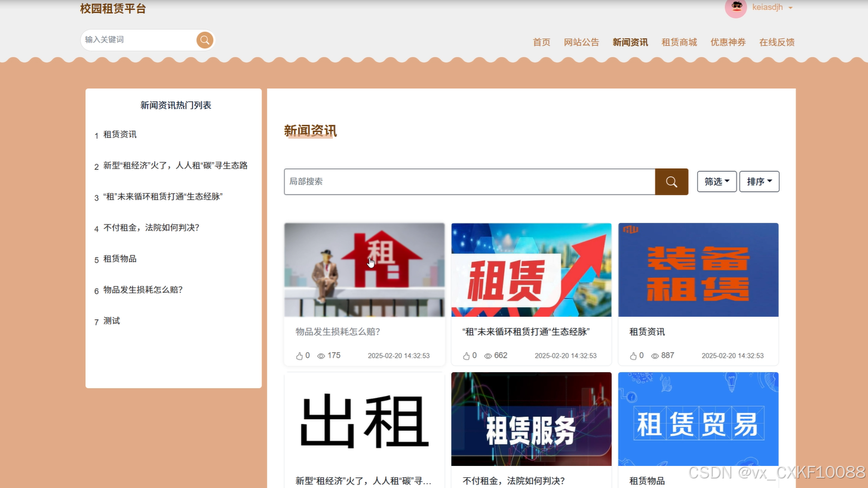Open the 租赁贸易 blue thumbnail
This screenshot has width=868, height=488.
pos(698,419)
